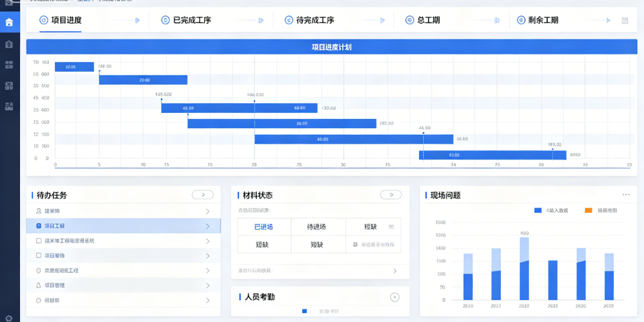Select the 已进场 material status cell

[x=264, y=227]
